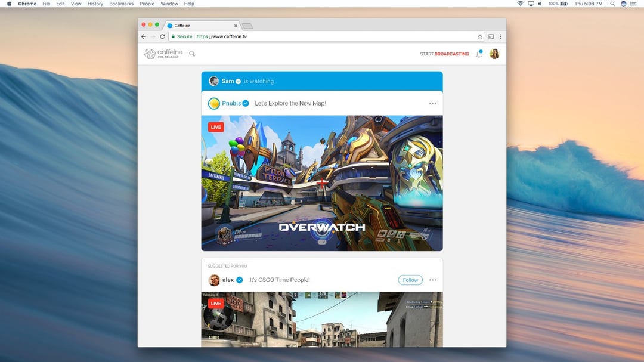Viewport: 644px width, 362px height.
Task: Open the Bookmarks menu
Action: 121,4
